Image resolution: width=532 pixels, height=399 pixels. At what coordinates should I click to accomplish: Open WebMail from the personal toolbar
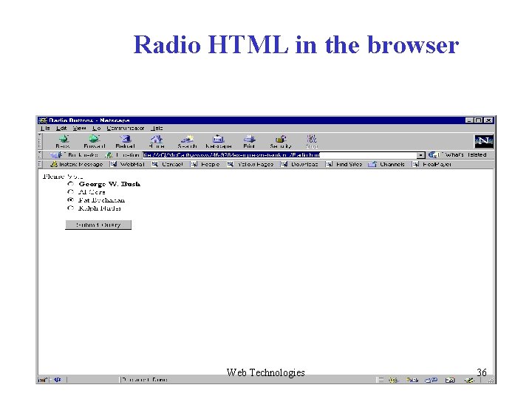128,164
